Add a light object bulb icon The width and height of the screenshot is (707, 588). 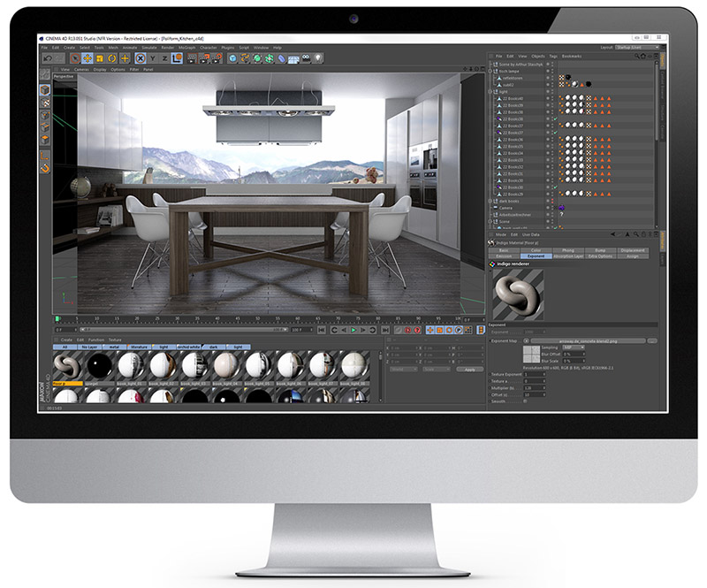click(x=318, y=58)
